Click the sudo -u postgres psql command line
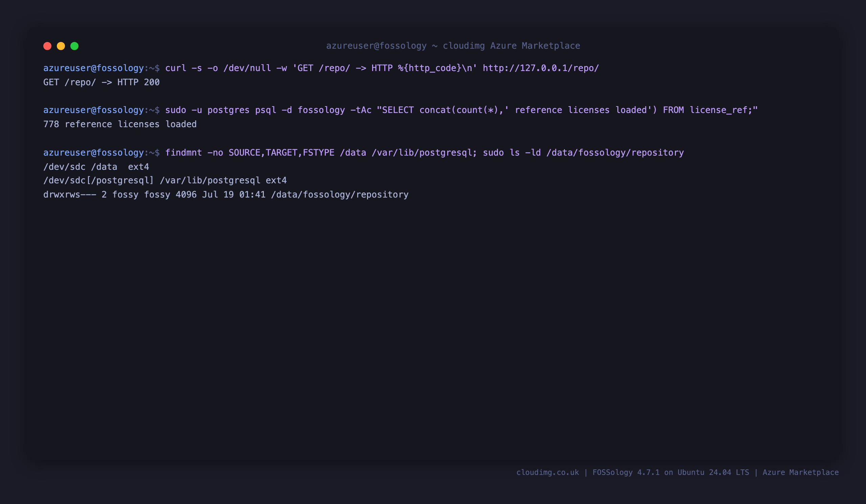The width and height of the screenshot is (866, 504). 400,110
